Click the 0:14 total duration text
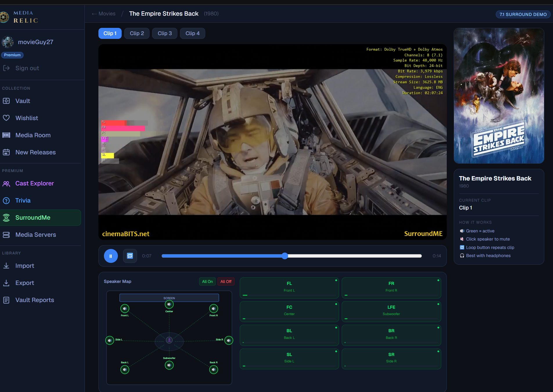553x392 pixels. point(437,256)
